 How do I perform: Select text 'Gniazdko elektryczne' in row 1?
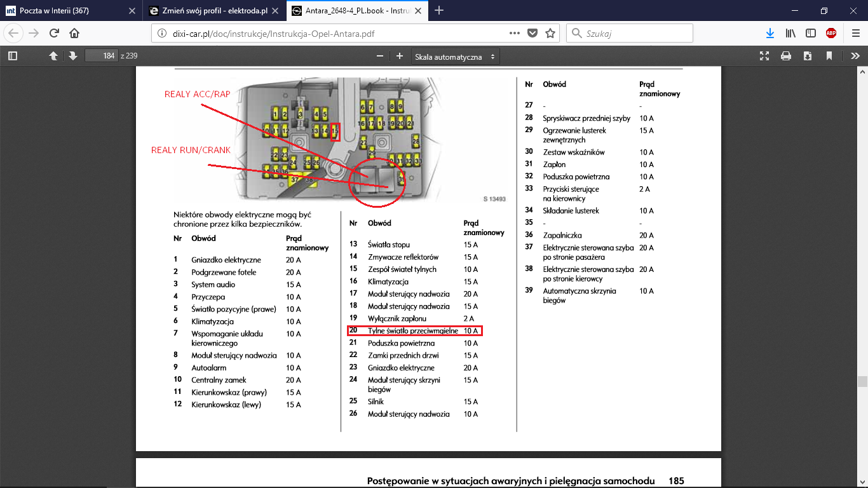pyautogui.click(x=226, y=260)
